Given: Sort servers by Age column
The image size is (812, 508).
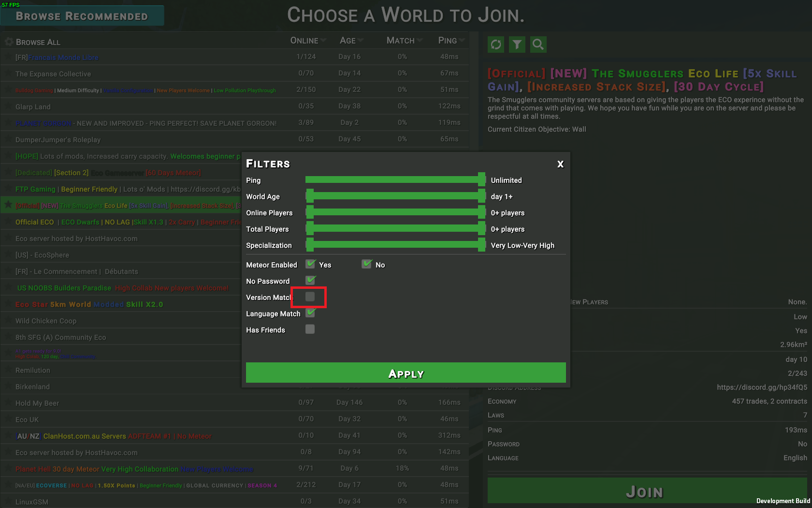Looking at the screenshot, I should [x=351, y=41].
